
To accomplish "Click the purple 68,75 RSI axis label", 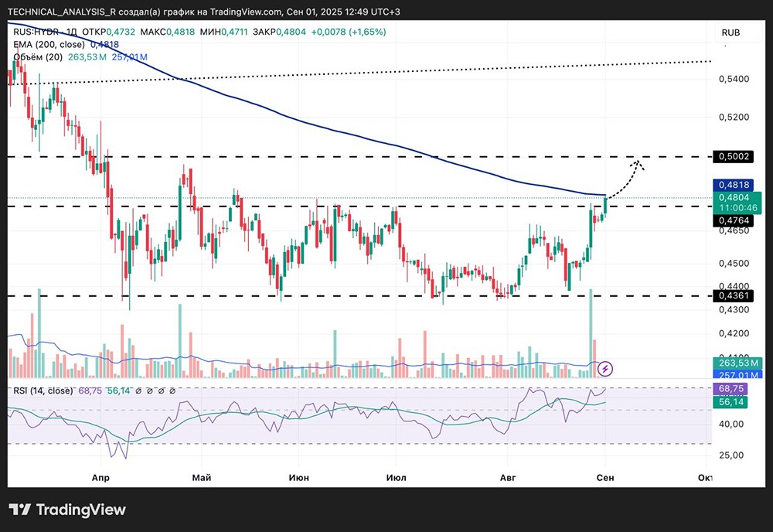I will (x=730, y=389).
